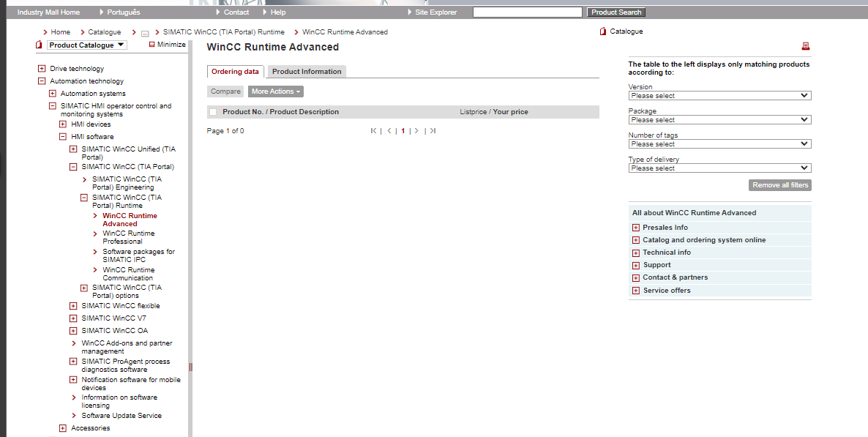Go to last page pagination icon

[x=433, y=131]
